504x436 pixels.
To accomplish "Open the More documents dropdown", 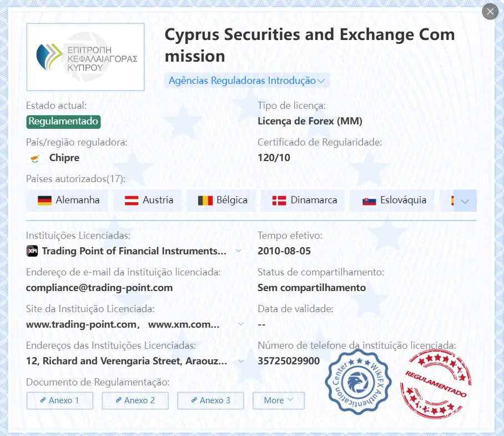I will click(x=279, y=400).
